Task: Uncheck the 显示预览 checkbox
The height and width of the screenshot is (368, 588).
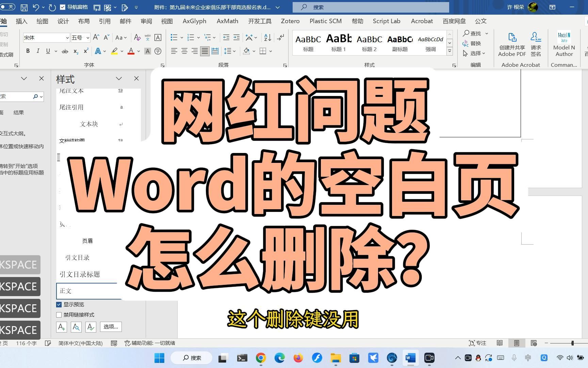Action: [x=59, y=304]
